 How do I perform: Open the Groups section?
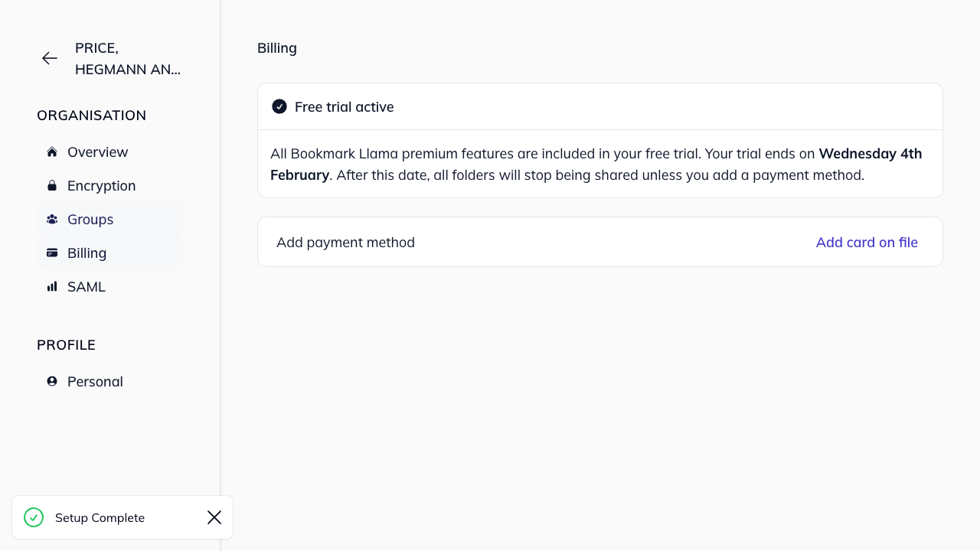(90, 220)
